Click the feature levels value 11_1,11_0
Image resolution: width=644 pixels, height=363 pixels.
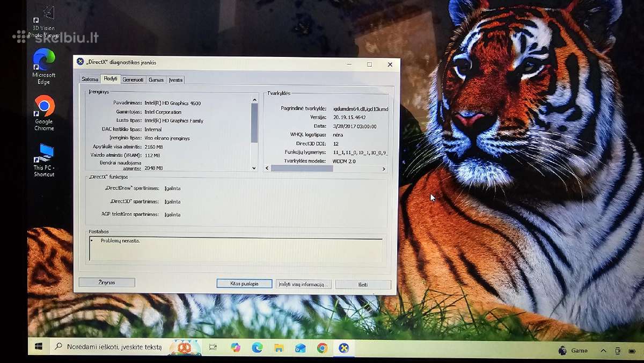(x=360, y=153)
